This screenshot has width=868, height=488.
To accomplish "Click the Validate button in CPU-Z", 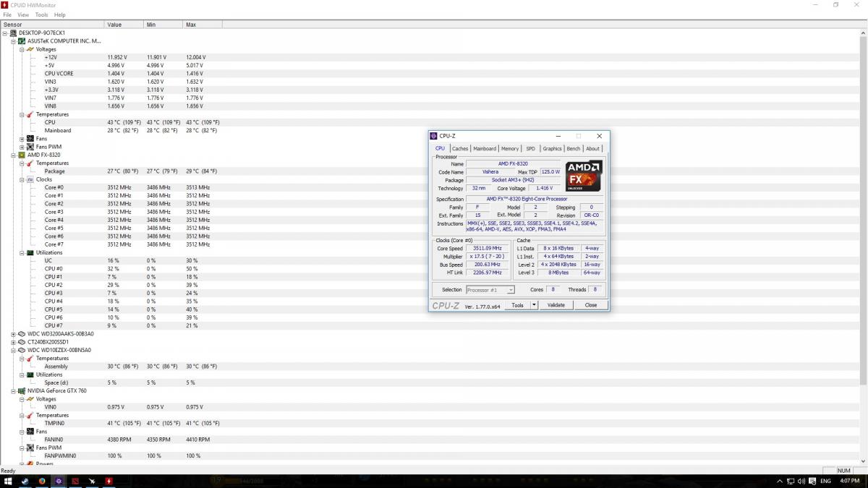I will click(x=556, y=305).
